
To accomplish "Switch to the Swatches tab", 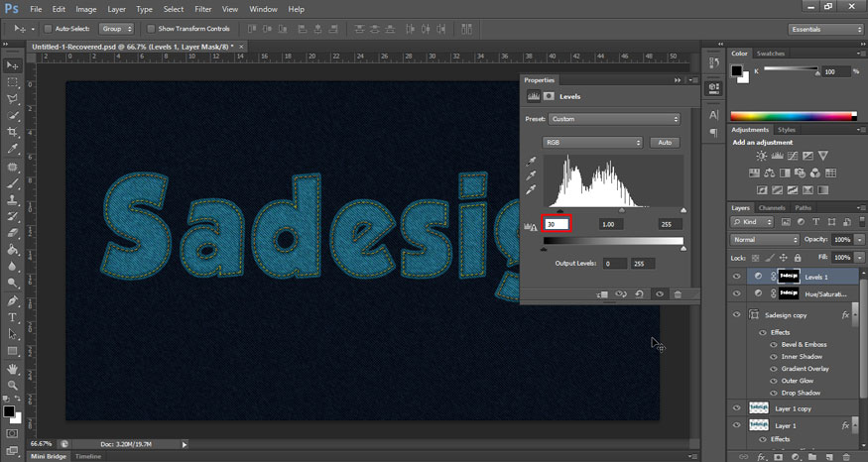I will pos(771,54).
